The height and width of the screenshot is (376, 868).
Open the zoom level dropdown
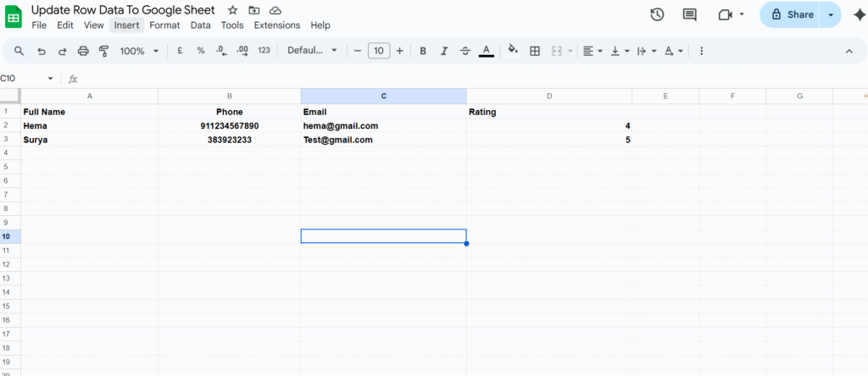[139, 51]
